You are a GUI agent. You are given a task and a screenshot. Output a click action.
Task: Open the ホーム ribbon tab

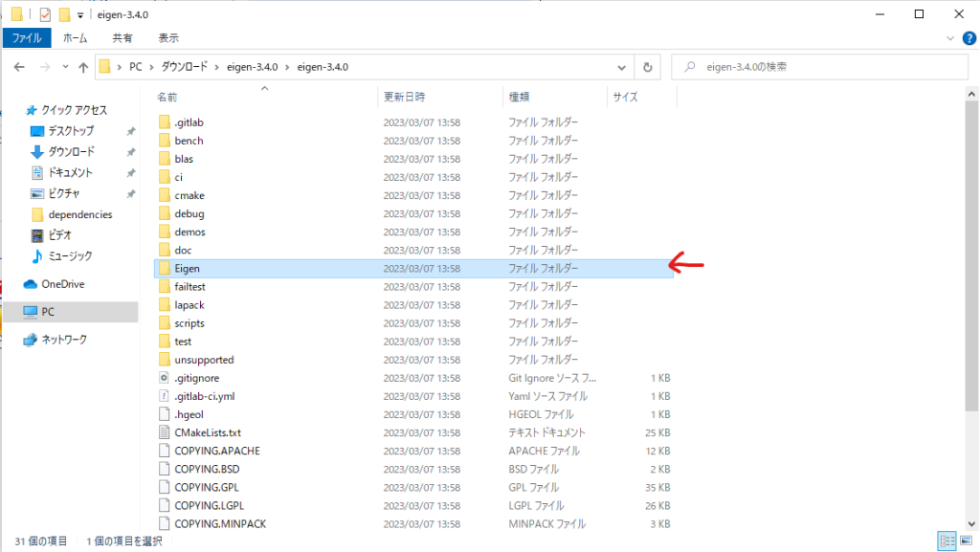pyautogui.click(x=75, y=38)
